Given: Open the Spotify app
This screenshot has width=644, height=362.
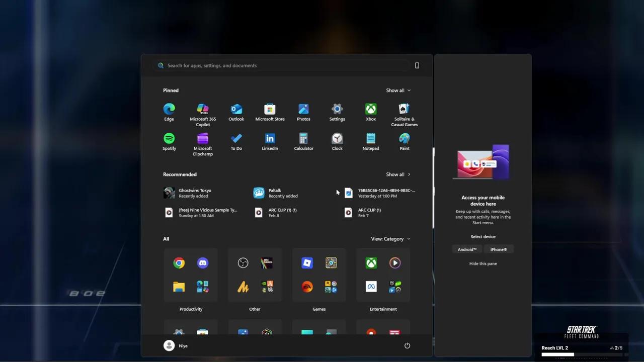Looking at the screenshot, I should coord(169,142).
